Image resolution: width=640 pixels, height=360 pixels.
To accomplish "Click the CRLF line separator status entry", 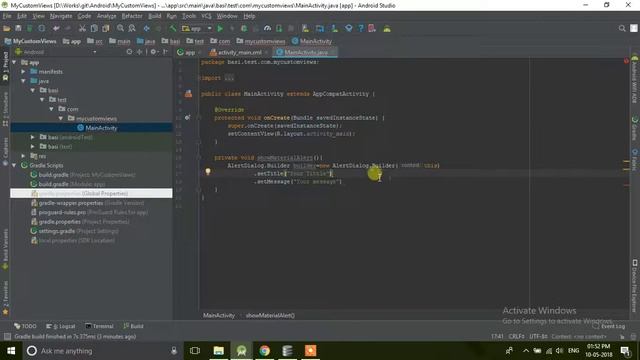I will click(x=516, y=337).
